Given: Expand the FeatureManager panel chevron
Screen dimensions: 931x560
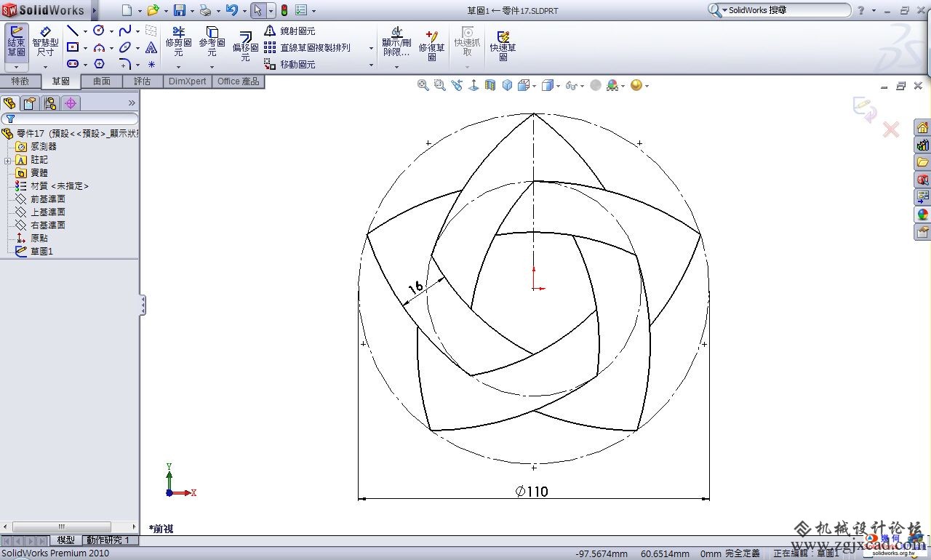Looking at the screenshot, I should [x=132, y=103].
